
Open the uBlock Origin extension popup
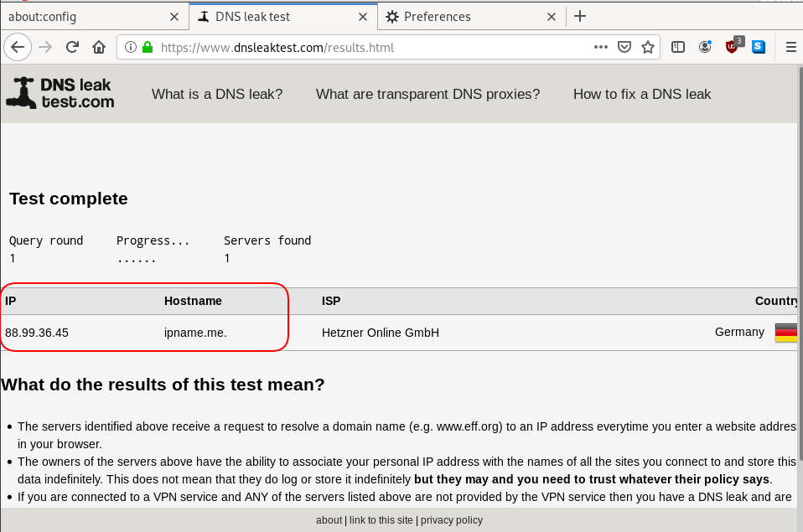click(x=732, y=48)
